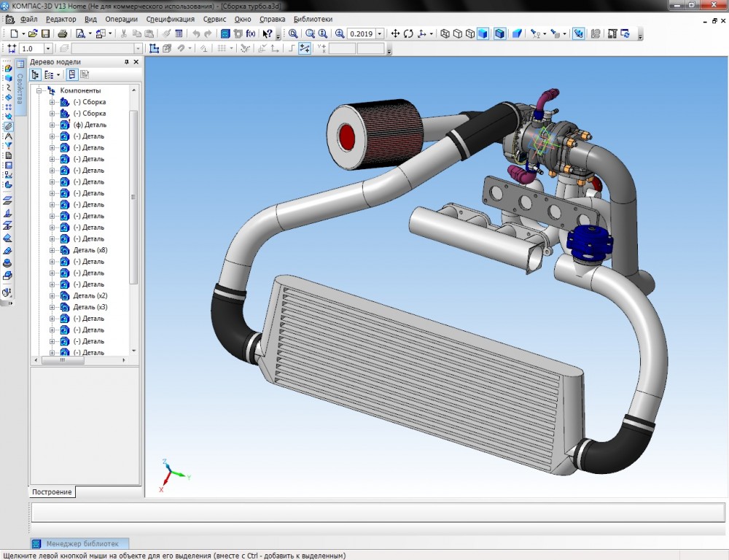
Task: Click the Zoom to fit icon
Action: [x=293, y=34]
